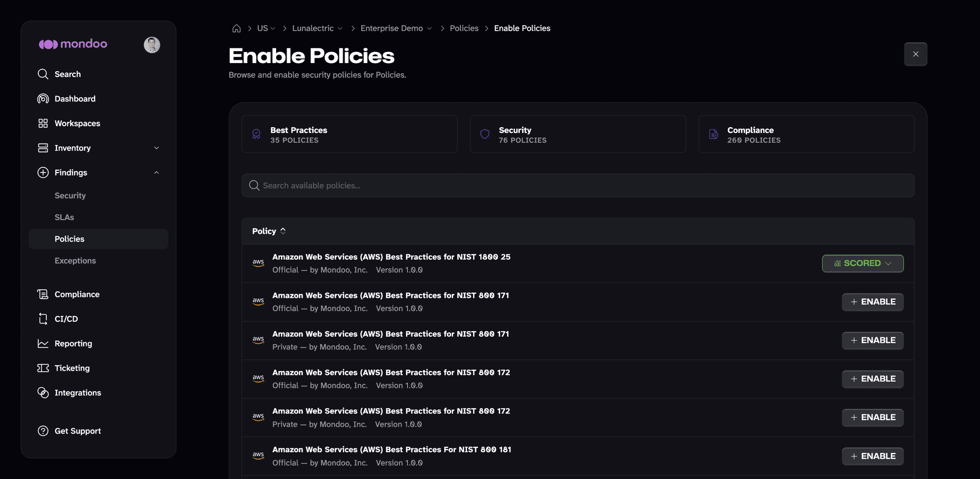Open Dashboard from the sidebar
This screenshot has height=479, width=980.
pos(75,98)
